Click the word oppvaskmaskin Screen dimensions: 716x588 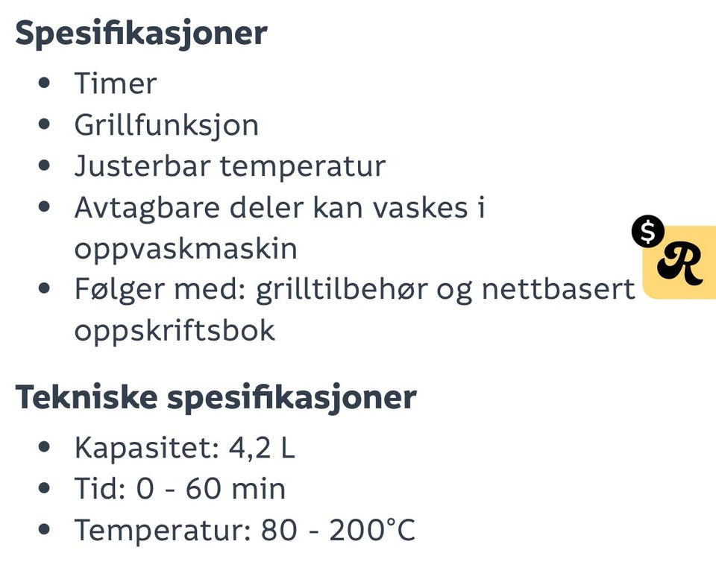tap(185, 248)
